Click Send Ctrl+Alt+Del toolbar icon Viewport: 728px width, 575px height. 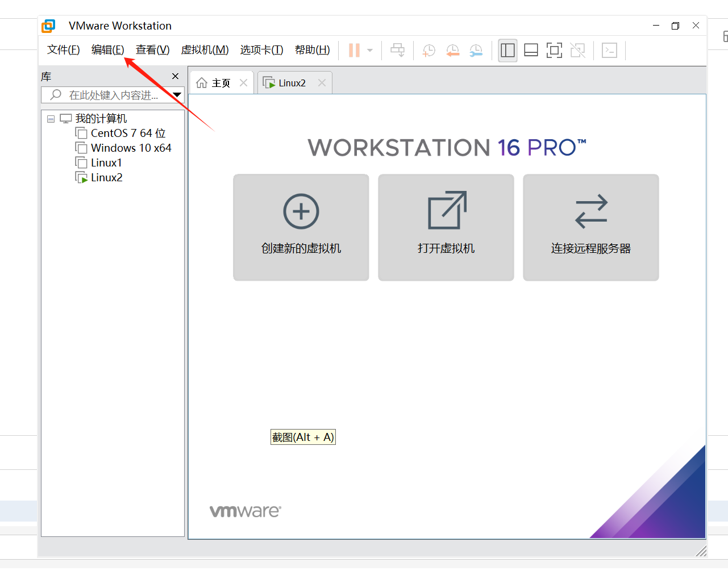pyautogui.click(x=398, y=51)
